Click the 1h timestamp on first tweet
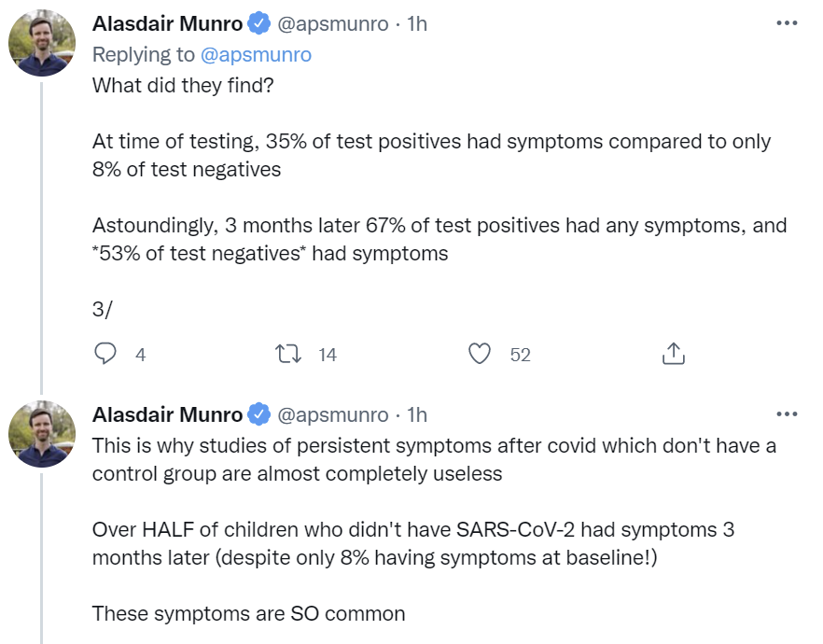This screenshot has height=644, width=823. [417, 24]
